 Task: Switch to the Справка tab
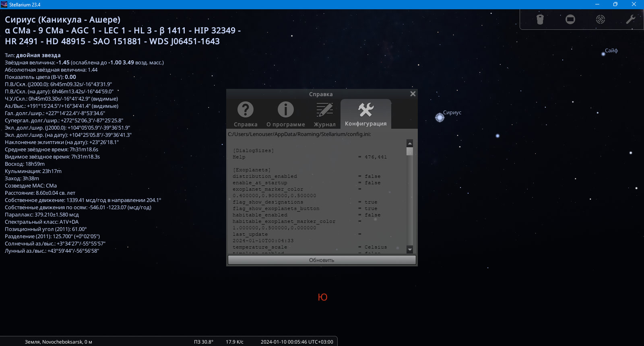246,114
